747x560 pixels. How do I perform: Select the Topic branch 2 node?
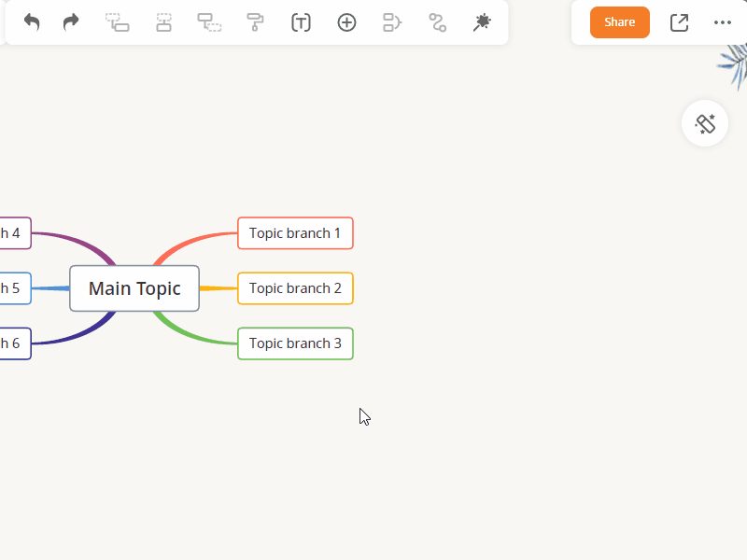295,288
